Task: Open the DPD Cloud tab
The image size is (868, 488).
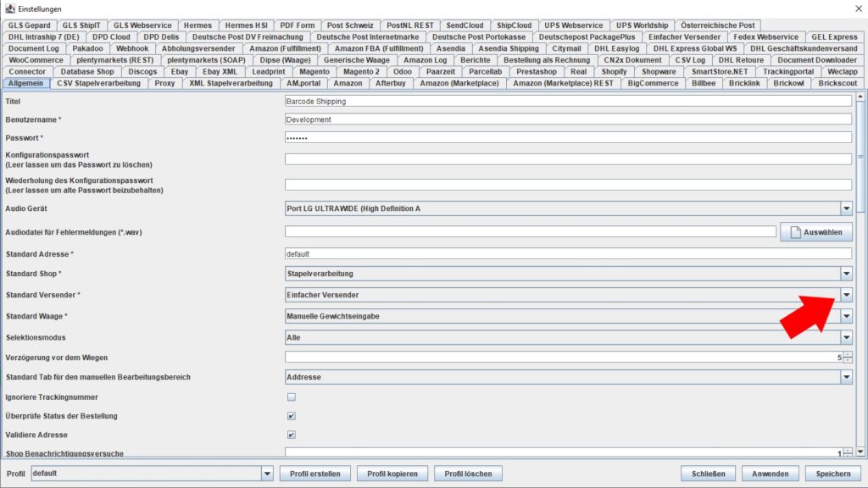Action: click(x=111, y=36)
